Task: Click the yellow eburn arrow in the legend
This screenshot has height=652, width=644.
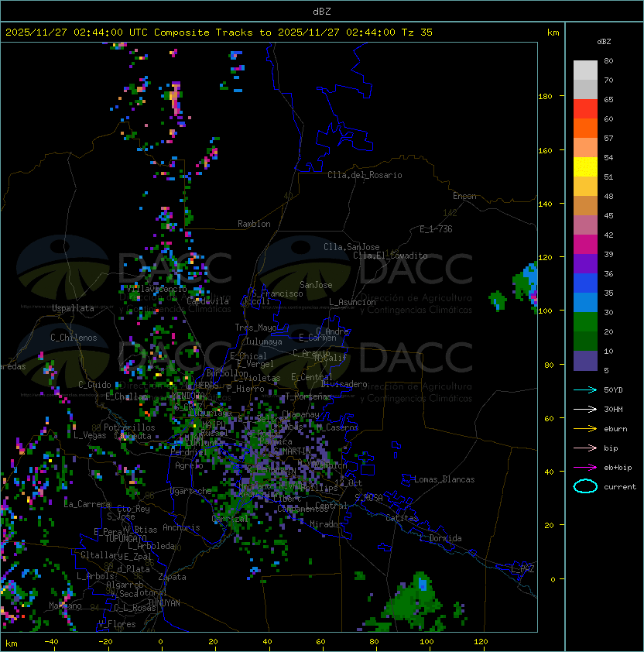Action: (585, 429)
